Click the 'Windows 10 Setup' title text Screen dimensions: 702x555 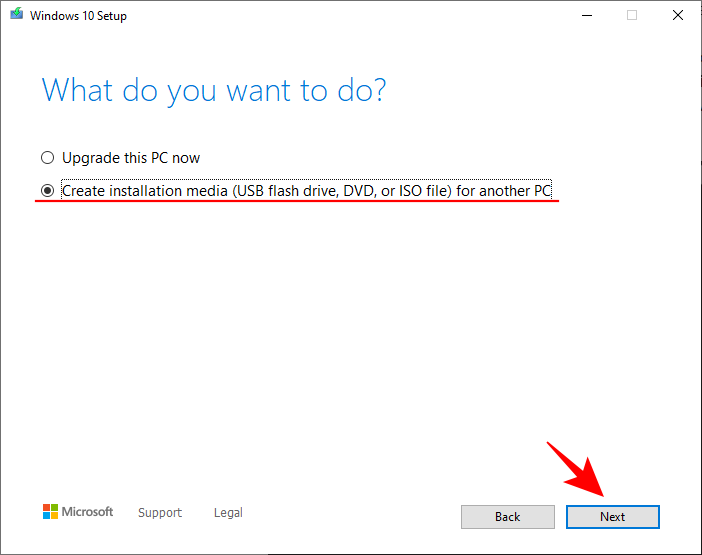[x=78, y=16]
